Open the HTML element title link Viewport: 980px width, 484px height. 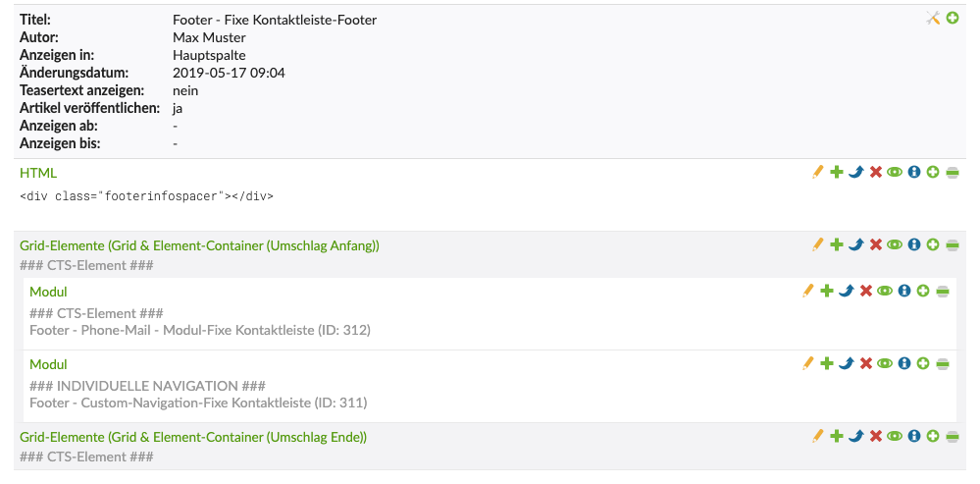click(x=38, y=173)
